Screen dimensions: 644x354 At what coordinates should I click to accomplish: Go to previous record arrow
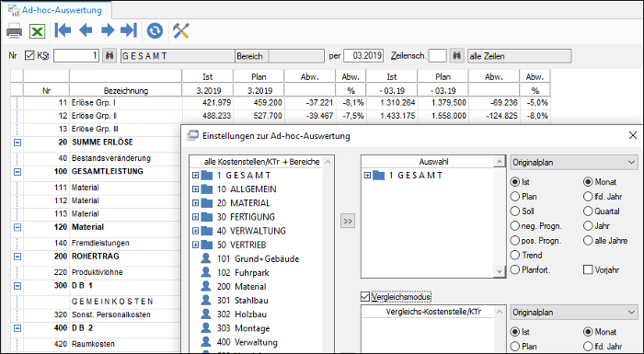coord(86,30)
